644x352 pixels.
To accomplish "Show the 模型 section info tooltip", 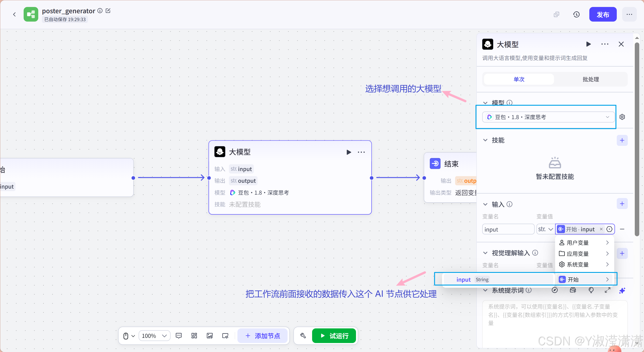I will click(509, 102).
